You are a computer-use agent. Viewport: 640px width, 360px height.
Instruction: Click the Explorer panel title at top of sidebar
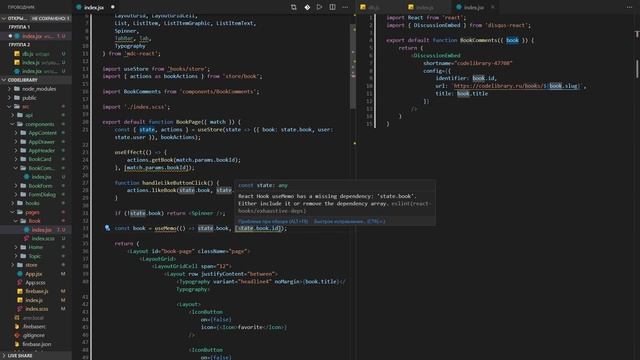[x=22, y=7]
